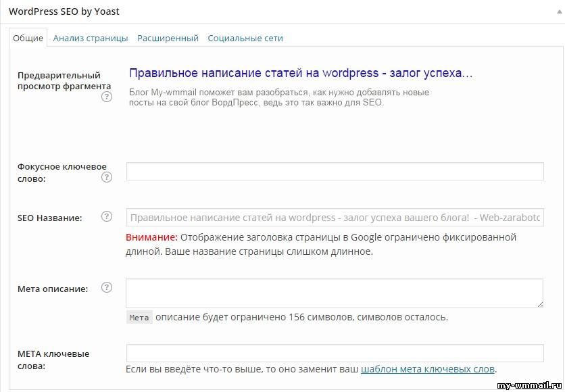565x392 pixels.
Task: Open help icon next to Мета описание
Action: tap(107, 287)
